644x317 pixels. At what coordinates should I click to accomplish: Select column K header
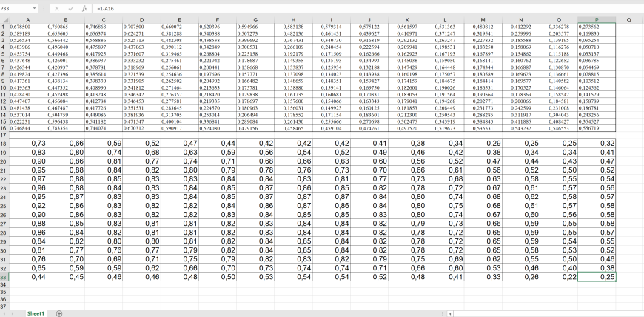[407, 20]
